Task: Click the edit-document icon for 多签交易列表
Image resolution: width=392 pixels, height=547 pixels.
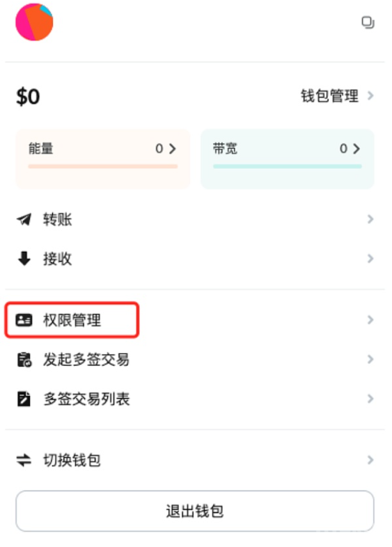Action: click(24, 399)
